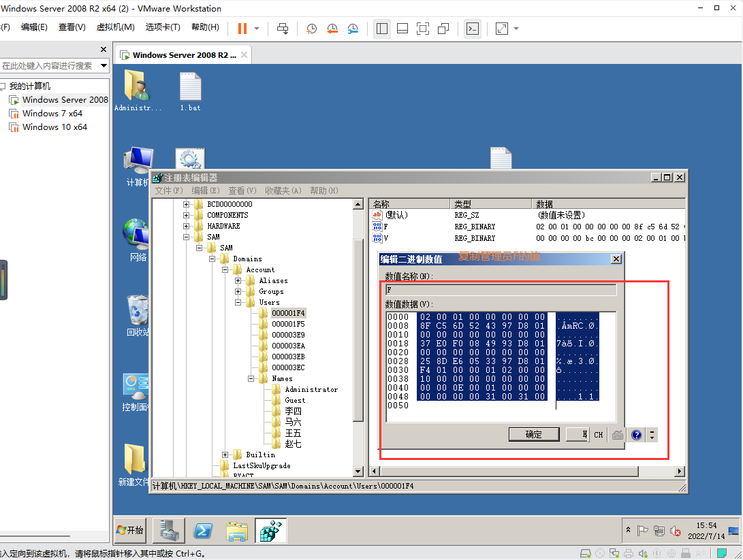This screenshot has height=560, width=743.
Task: Pause the virtual machine from the VMware toolbar
Action: point(242,29)
